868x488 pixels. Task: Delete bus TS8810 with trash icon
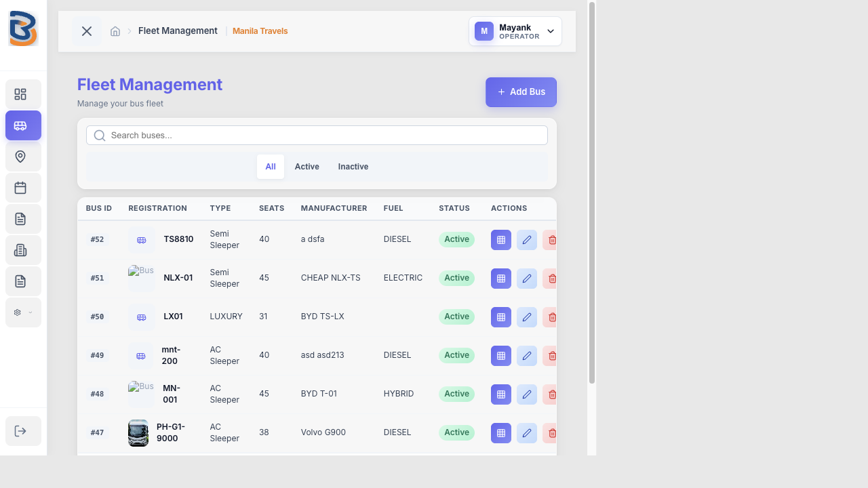coord(550,240)
